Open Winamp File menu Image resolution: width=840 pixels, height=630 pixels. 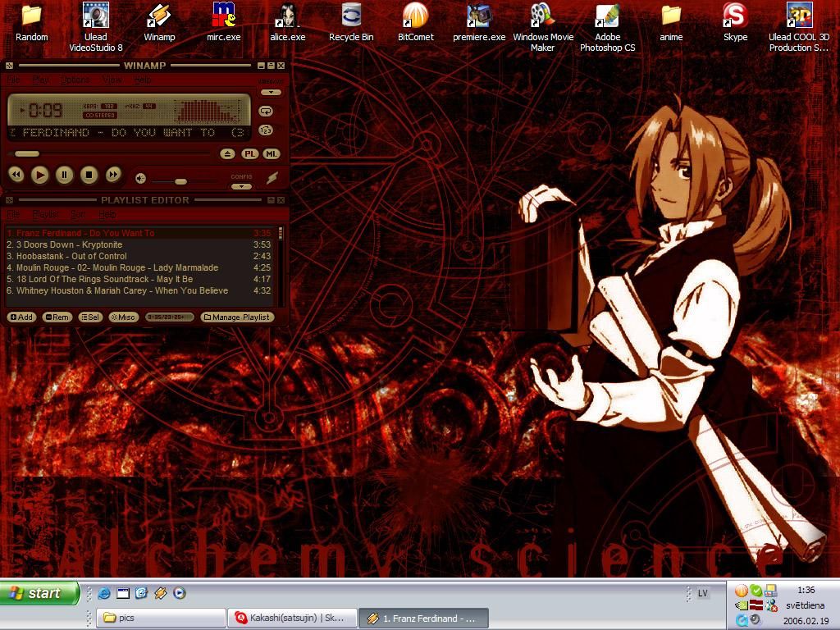[x=15, y=80]
